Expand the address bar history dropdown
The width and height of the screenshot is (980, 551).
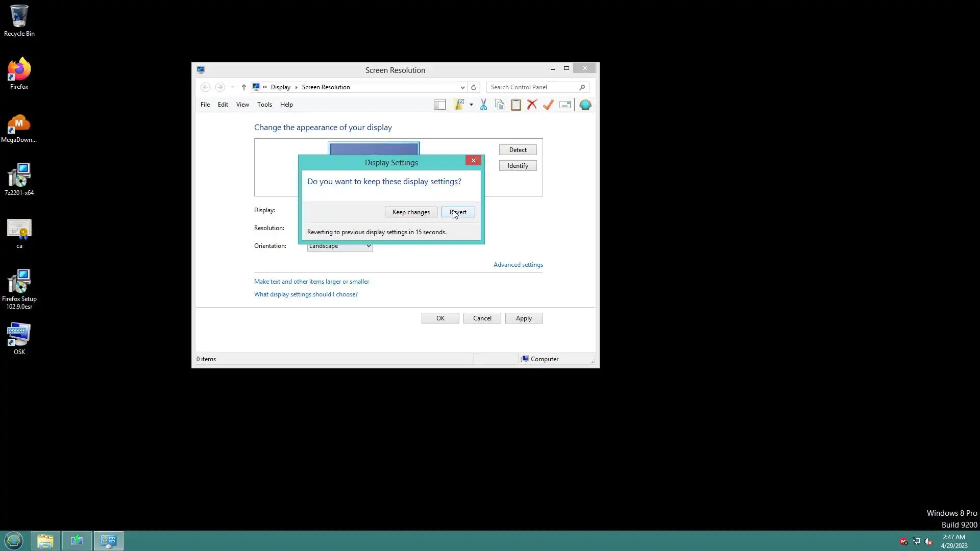462,87
